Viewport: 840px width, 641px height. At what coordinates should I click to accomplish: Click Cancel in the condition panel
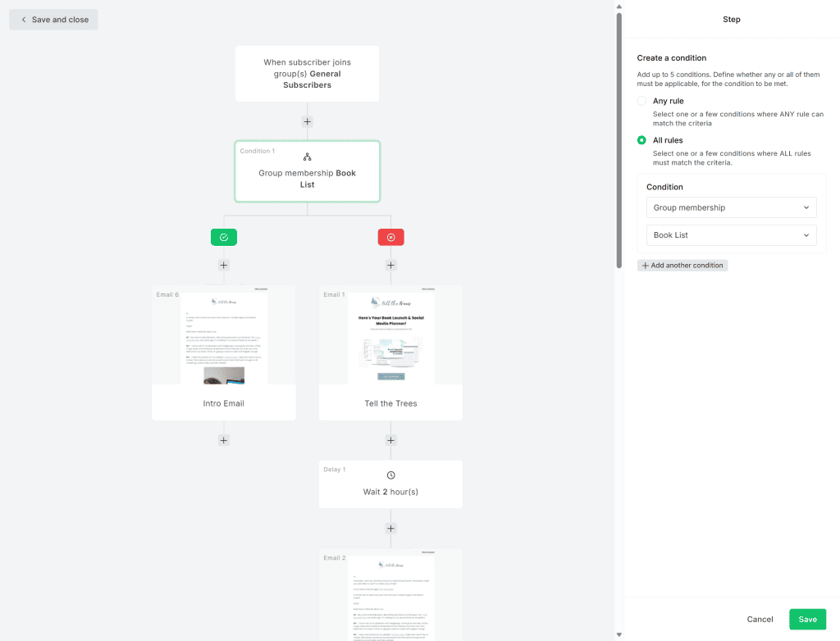tap(760, 619)
